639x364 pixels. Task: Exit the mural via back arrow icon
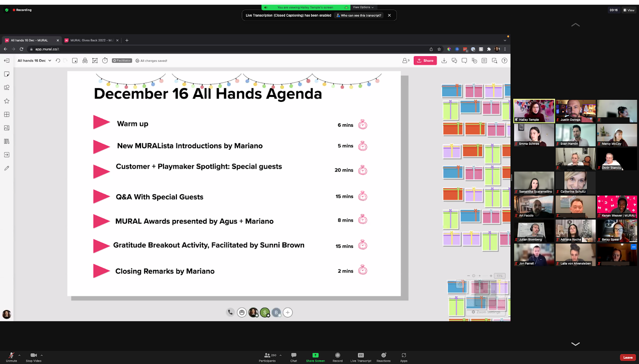pyautogui.click(x=7, y=61)
